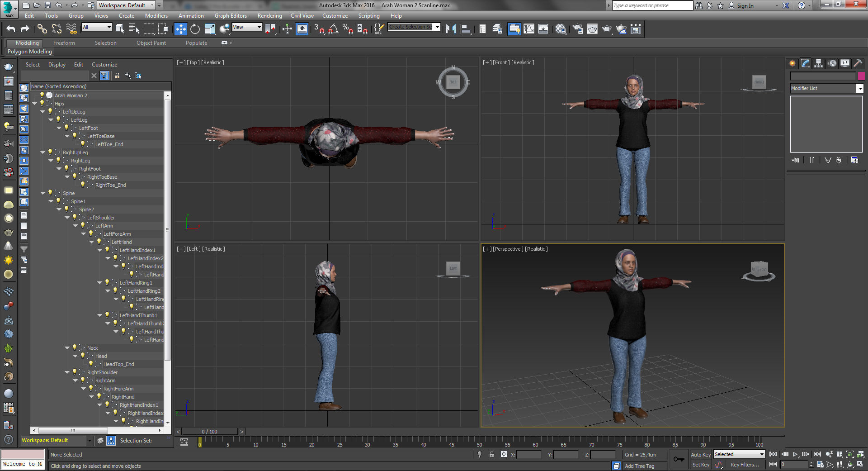Activate the Select and Move tool

click(x=180, y=29)
